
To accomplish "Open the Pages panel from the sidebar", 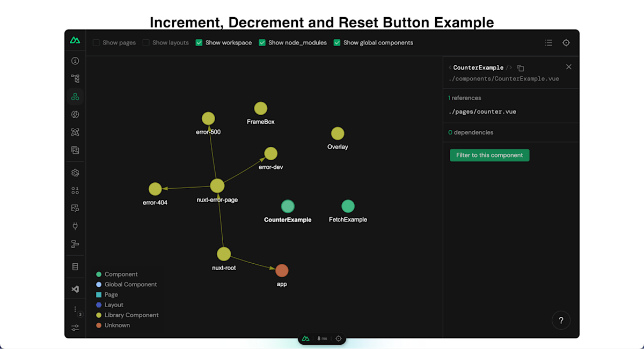I will (75, 78).
